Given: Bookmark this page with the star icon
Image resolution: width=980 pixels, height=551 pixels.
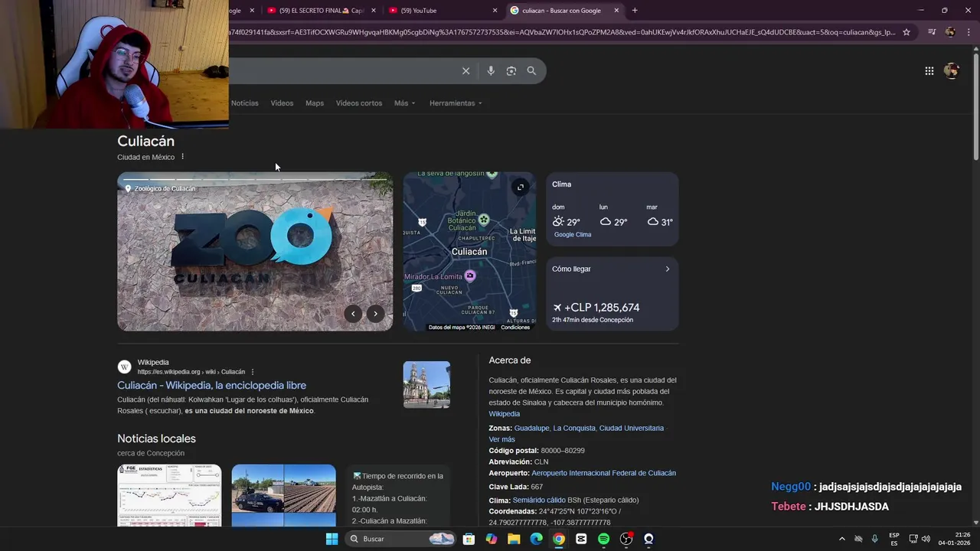Looking at the screenshot, I should click(x=906, y=32).
